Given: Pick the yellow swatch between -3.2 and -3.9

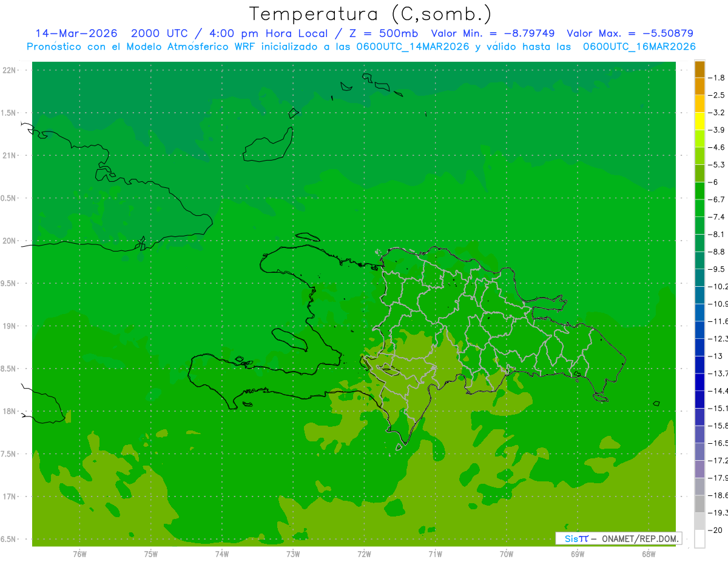Looking at the screenshot, I should [x=699, y=121].
